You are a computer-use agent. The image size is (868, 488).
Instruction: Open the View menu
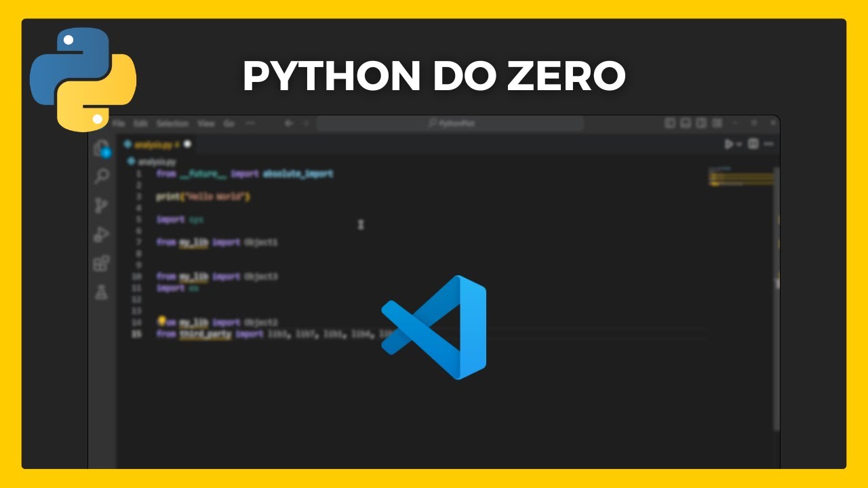pyautogui.click(x=206, y=123)
